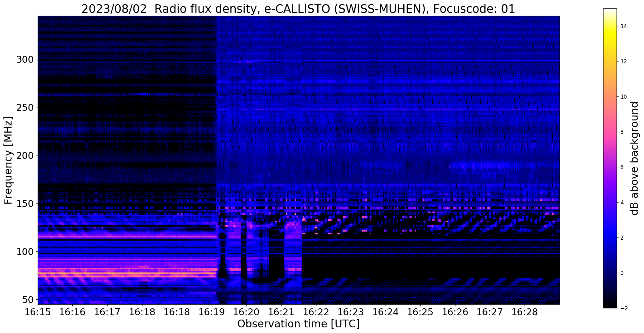Click the 'dB above background' colorbar label

(634, 158)
